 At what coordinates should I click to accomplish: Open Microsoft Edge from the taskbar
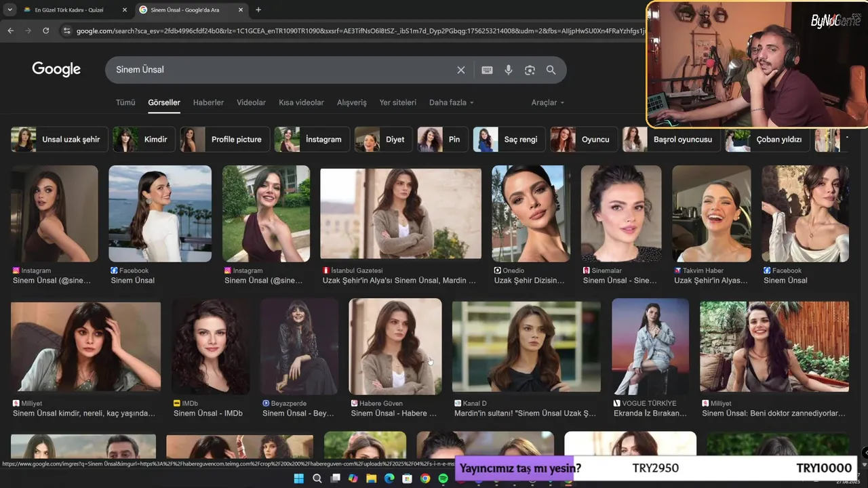389,479
